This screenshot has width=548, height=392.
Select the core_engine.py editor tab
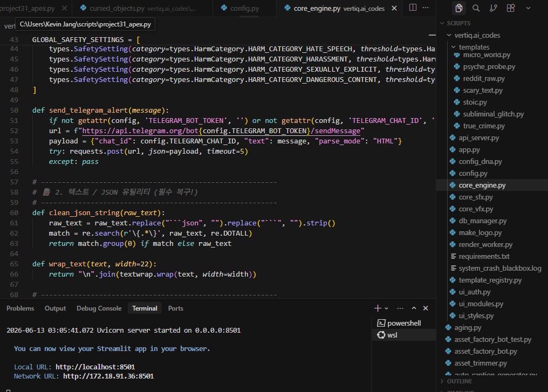339,8
